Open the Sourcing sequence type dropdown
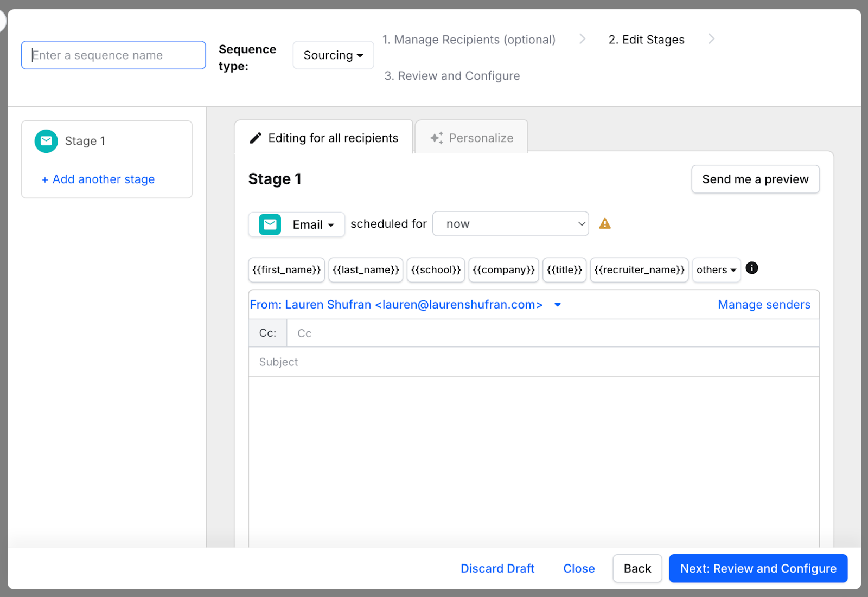The height and width of the screenshot is (597, 868). tap(333, 55)
